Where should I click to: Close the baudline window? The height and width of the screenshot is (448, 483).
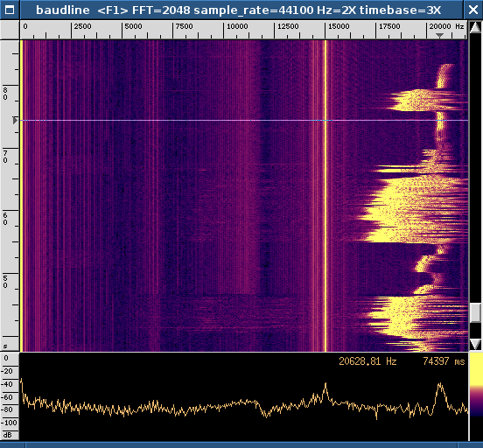pos(472,10)
